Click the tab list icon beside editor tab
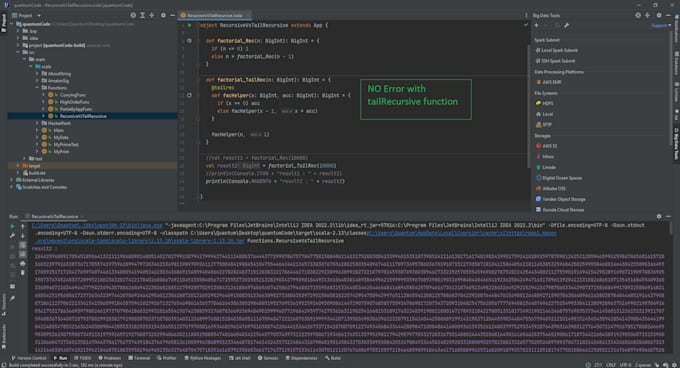680x368 pixels. point(526,15)
